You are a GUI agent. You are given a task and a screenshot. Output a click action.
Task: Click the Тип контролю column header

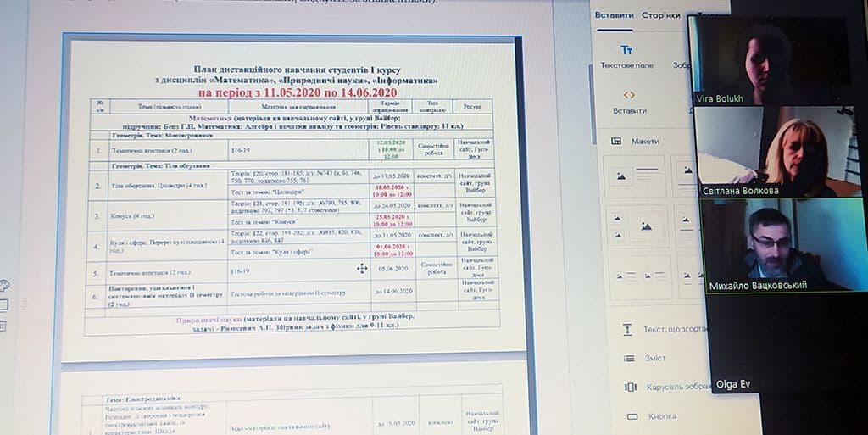tap(433, 106)
